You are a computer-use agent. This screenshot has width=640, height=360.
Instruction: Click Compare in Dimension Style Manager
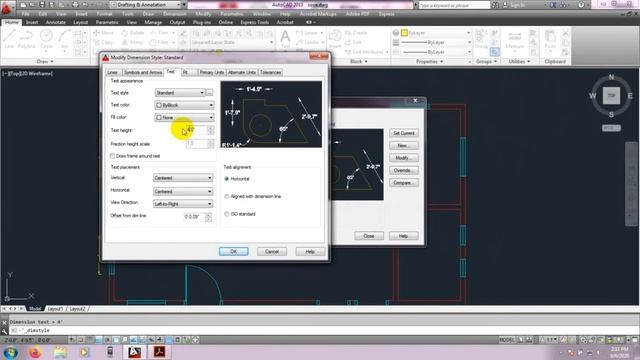pyautogui.click(x=404, y=182)
